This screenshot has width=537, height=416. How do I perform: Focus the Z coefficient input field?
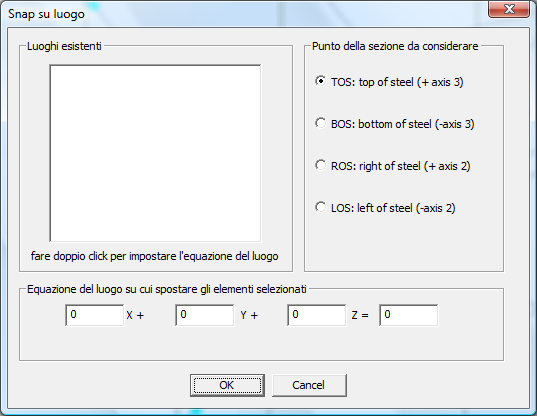[x=316, y=315]
